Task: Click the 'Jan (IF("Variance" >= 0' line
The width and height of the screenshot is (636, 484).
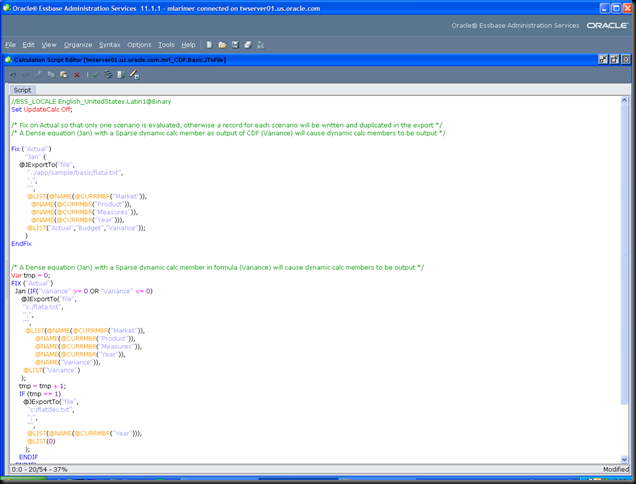Action: [x=84, y=291]
